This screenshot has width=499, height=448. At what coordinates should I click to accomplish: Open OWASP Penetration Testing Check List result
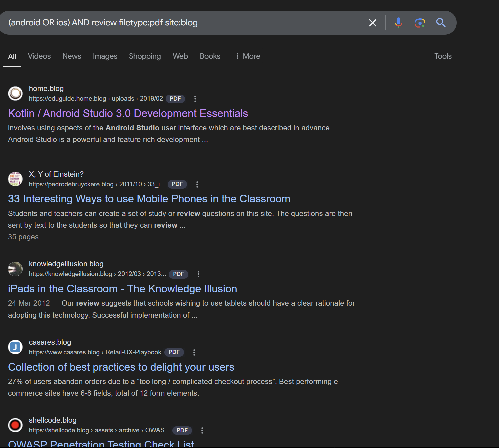(101, 444)
